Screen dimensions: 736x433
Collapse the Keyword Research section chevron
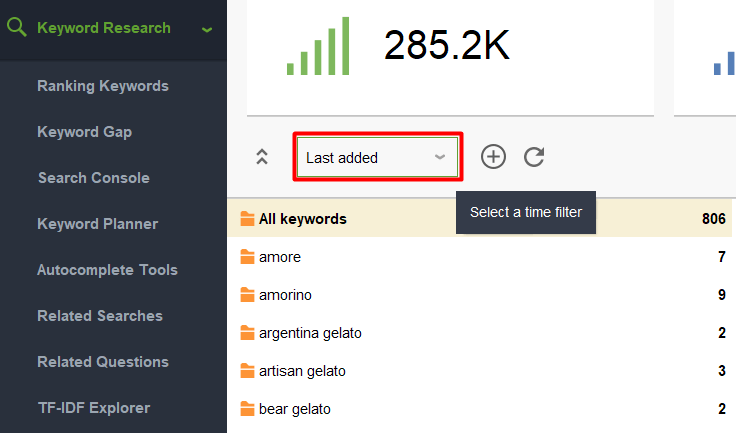pos(207,30)
